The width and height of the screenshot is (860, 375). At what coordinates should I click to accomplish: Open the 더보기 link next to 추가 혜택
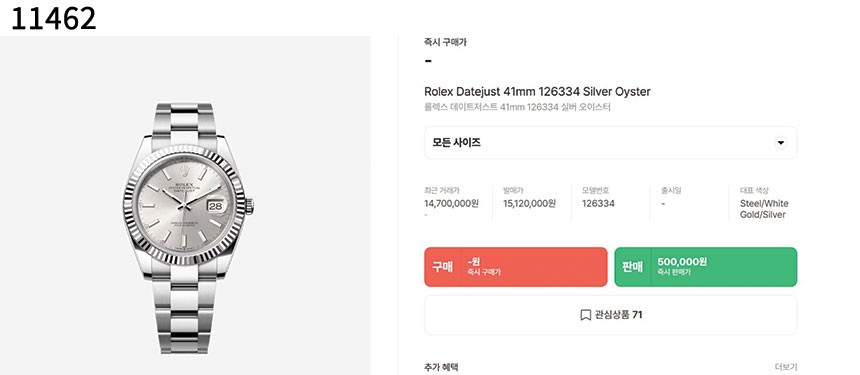tap(786, 367)
